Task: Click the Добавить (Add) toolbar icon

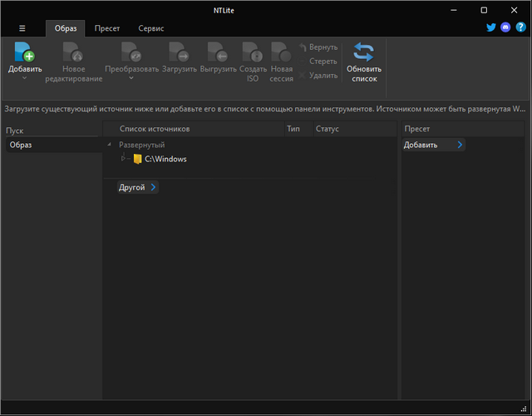Action: pos(24,53)
